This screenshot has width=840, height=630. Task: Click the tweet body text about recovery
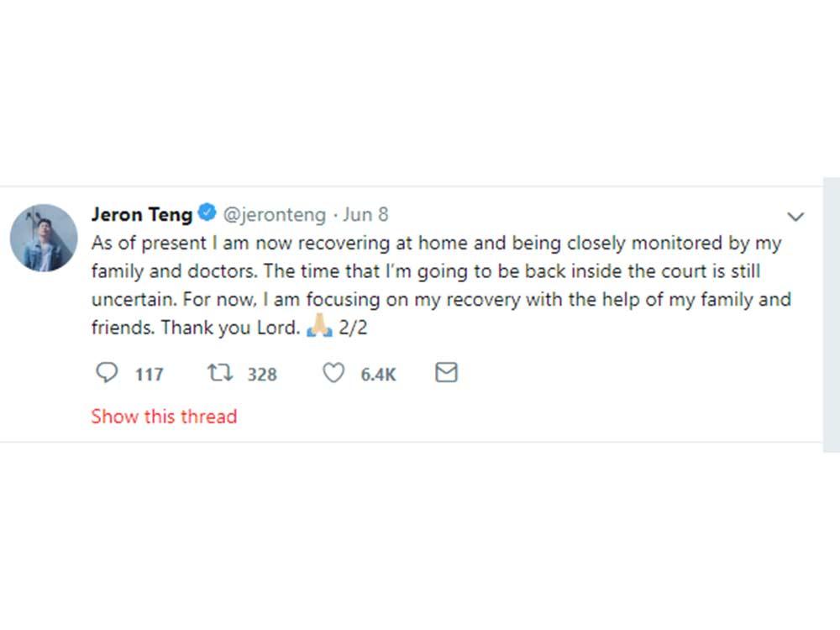[437, 286]
